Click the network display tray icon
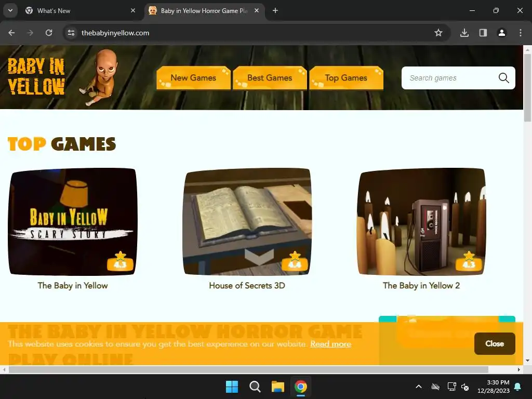The image size is (532, 399). (451, 387)
